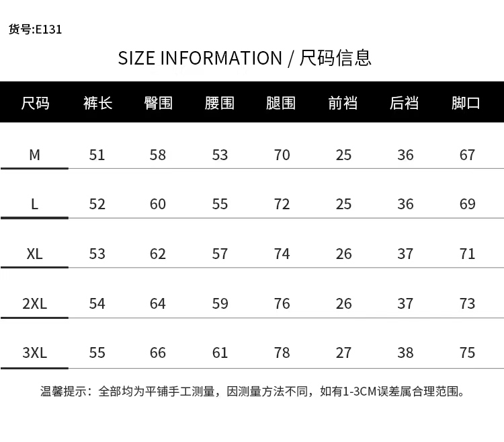The height and width of the screenshot is (442, 504).
Task: Click the 腰围 column header
Action: point(220,103)
